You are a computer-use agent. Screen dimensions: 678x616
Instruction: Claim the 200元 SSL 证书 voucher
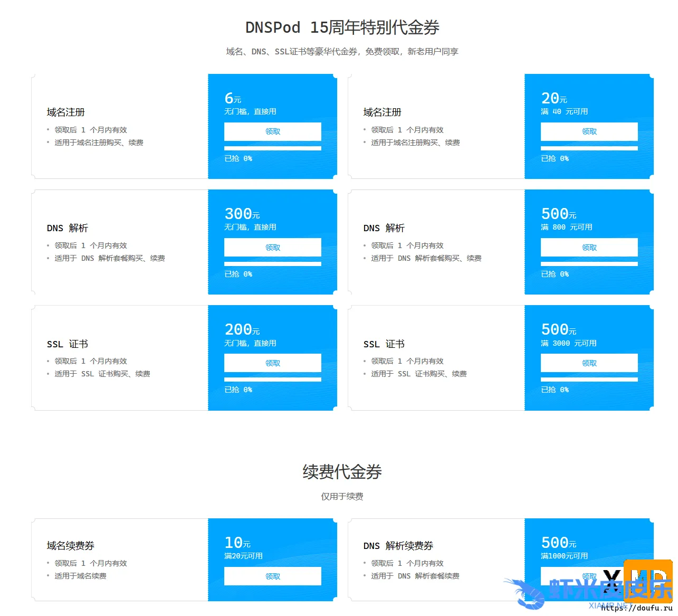click(273, 363)
